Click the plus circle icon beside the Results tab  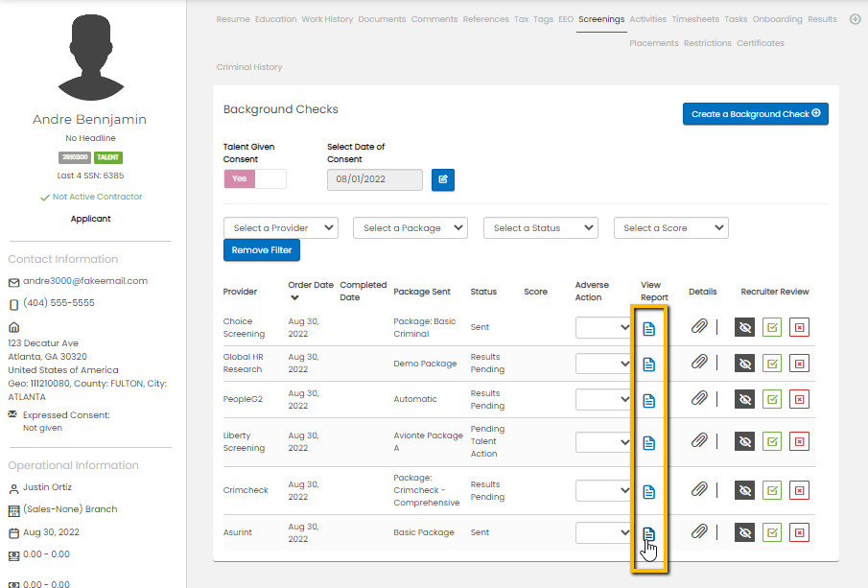pos(856,19)
